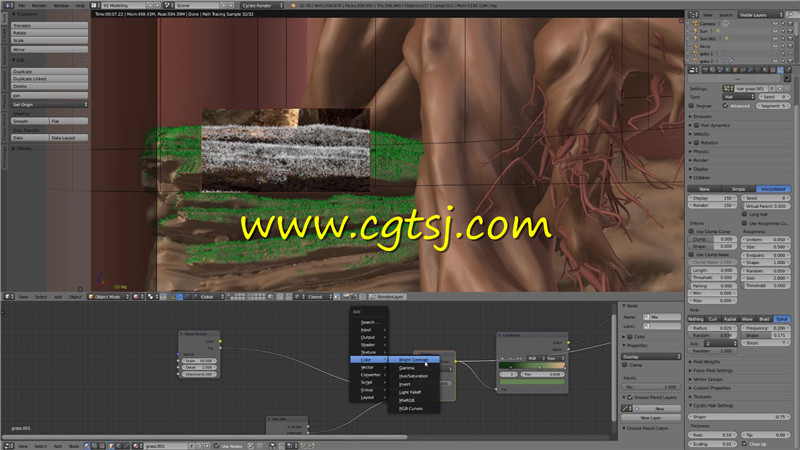
Task: Click the particle settings browse icon beside hair grass.001
Action: (728, 89)
